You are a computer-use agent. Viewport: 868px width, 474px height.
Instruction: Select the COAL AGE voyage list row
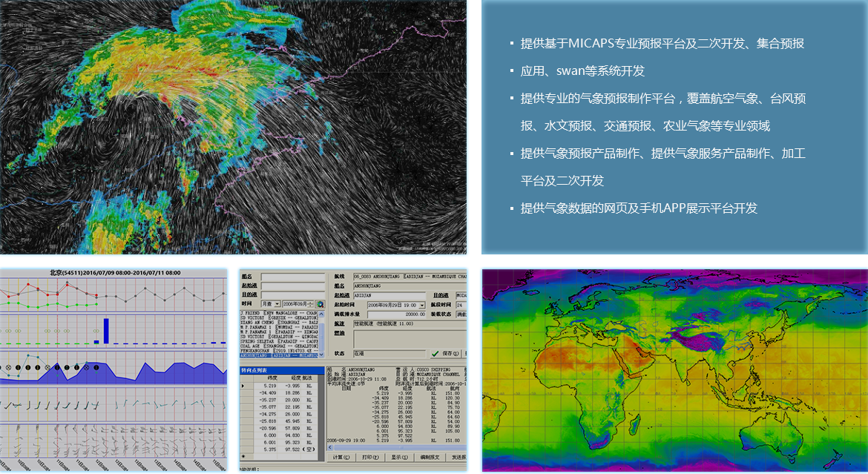[x=279, y=346]
